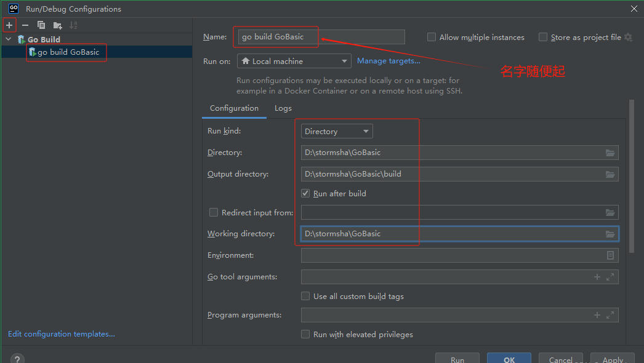Viewport: 644px width, 363px height.
Task: Click the Remove Configuration minus icon
Action: click(x=25, y=25)
